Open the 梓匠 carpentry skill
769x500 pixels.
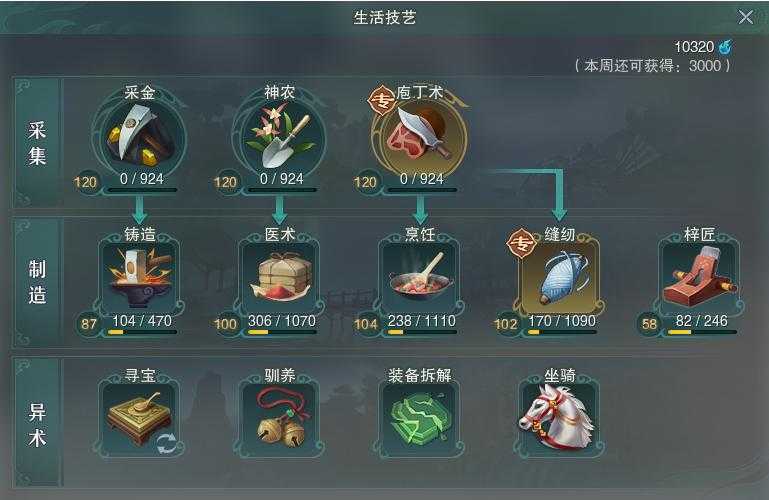click(699, 277)
